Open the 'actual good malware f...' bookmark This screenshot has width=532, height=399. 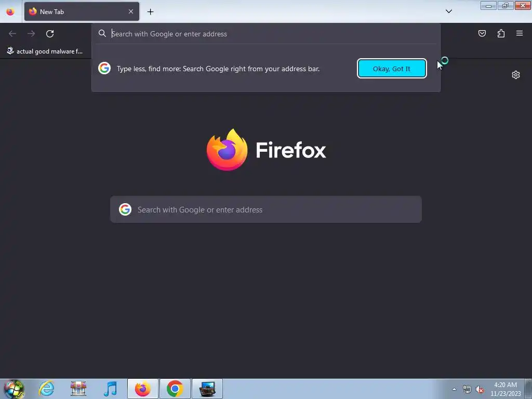click(x=45, y=51)
